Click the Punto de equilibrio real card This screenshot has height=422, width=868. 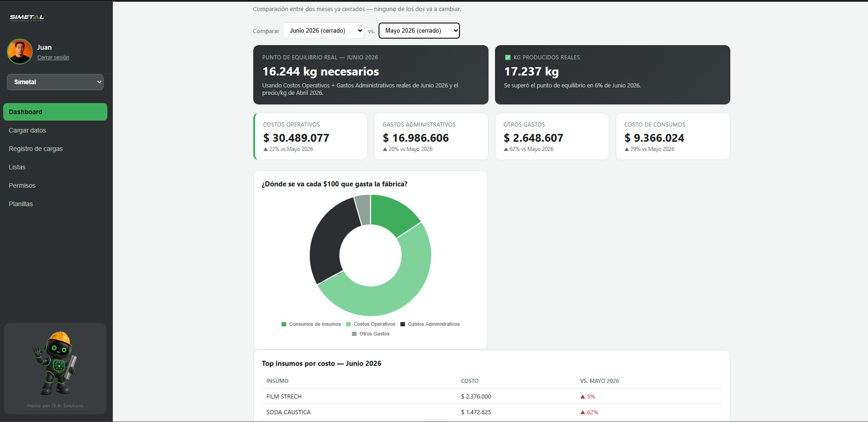[x=371, y=75]
